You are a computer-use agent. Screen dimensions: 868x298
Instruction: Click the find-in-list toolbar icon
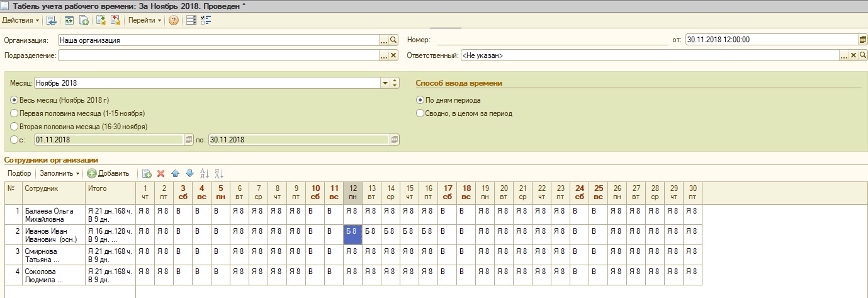[x=52, y=20]
